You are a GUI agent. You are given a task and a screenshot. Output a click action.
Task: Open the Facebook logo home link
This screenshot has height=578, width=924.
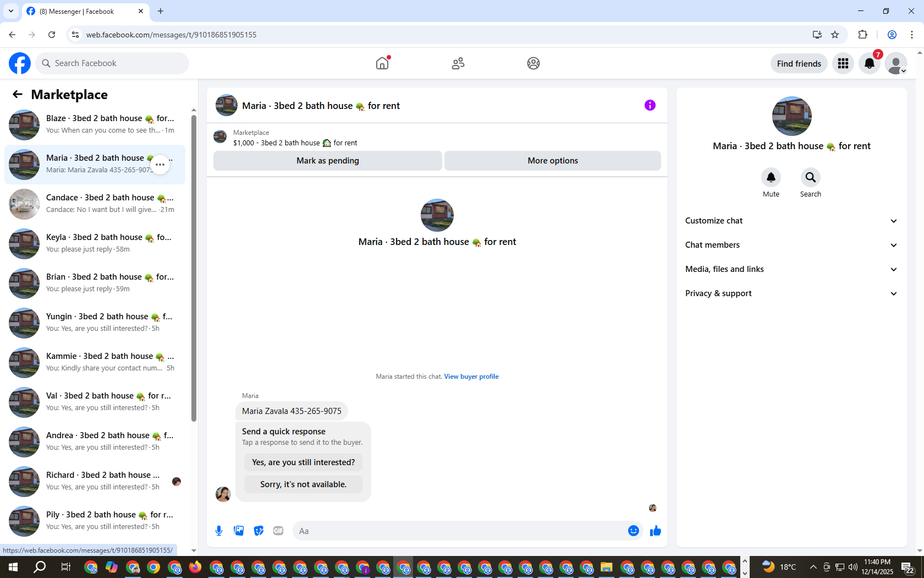click(x=20, y=63)
